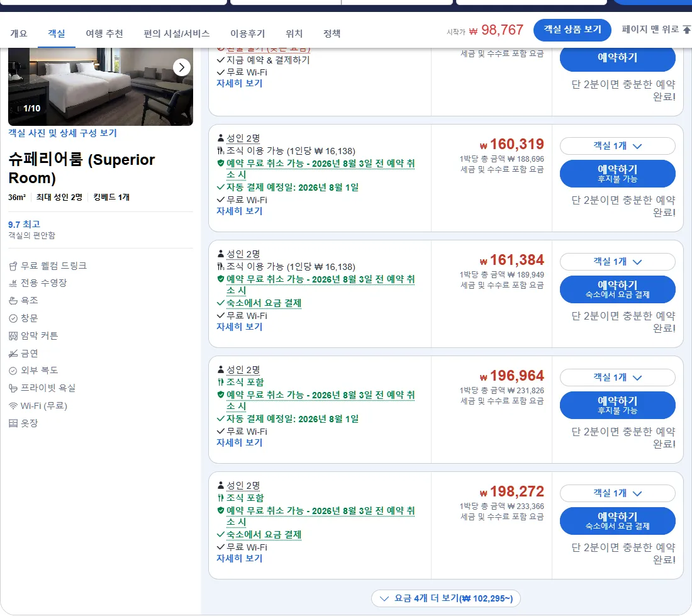
Task: Open the 객실 1개 dropdown for the ₩198,272 rate
Action: click(617, 493)
